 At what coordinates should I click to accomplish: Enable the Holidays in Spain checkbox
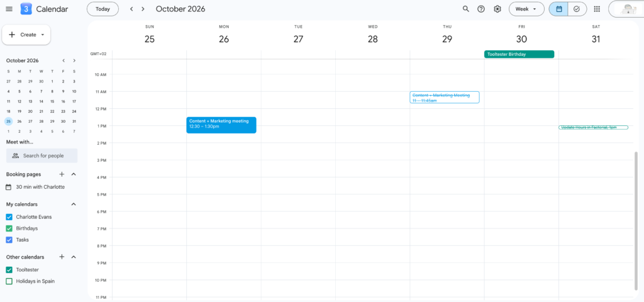9,281
